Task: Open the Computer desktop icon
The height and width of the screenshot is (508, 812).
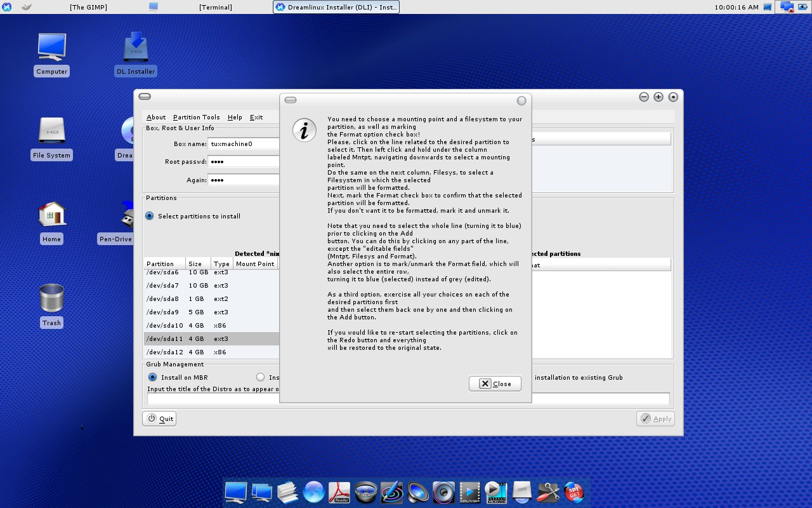Action: (51, 54)
